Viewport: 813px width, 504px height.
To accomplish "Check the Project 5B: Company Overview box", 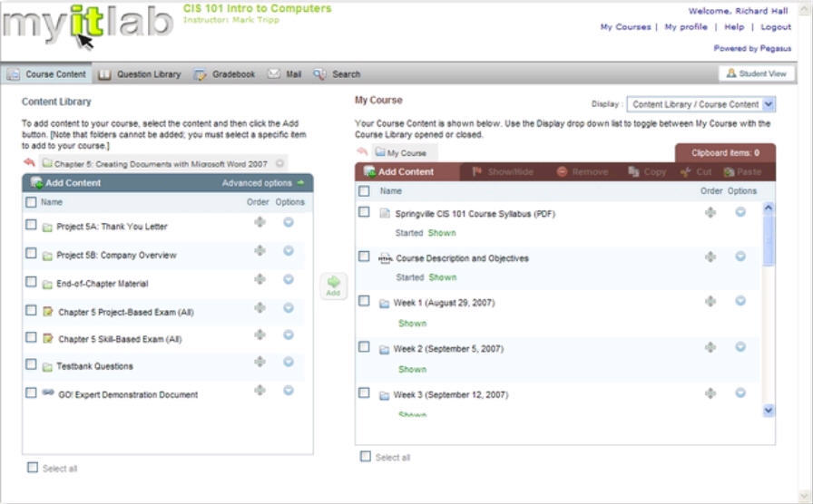I will [x=31, y=253].
